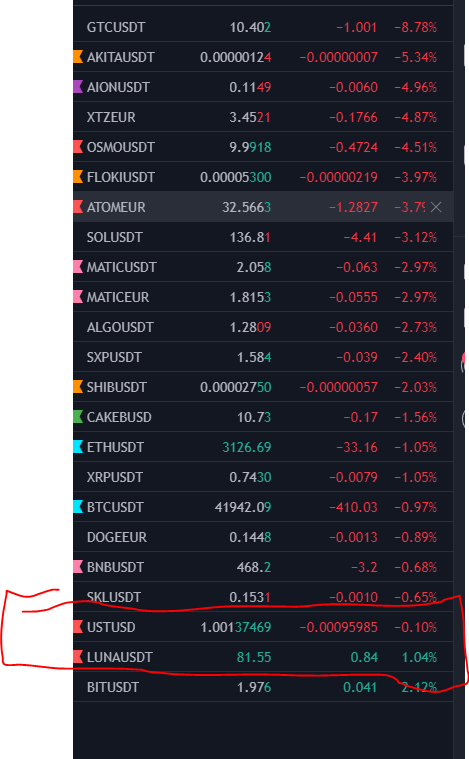The image size is (469, 759).
Task: Open the ALGOUSDT symbol row
Action: [x=263, y=327]
